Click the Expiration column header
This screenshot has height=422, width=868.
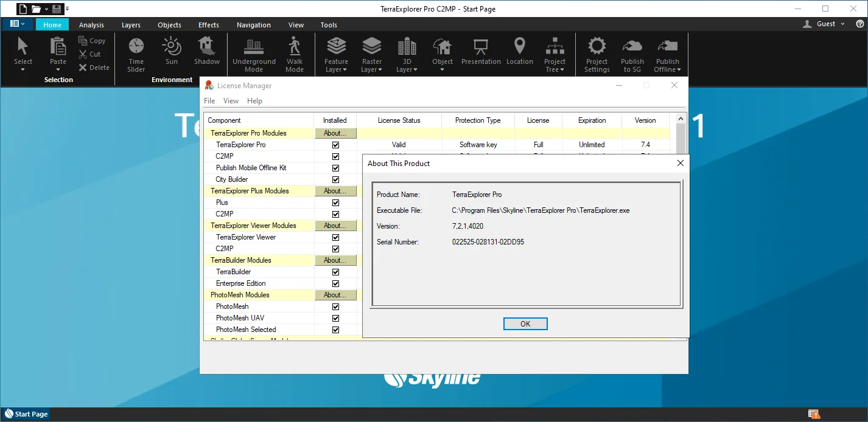tap(592, 120)
